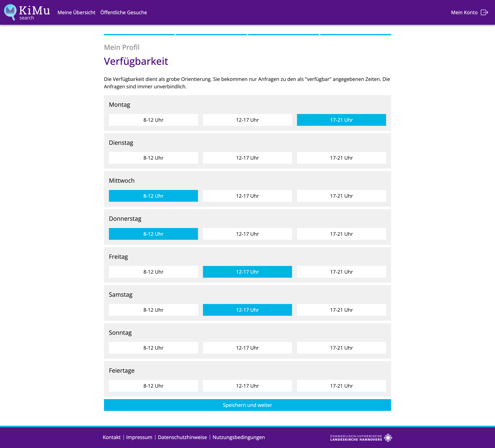
Task: Open the Impressum footer link
Action: click(x=139, y=437)
